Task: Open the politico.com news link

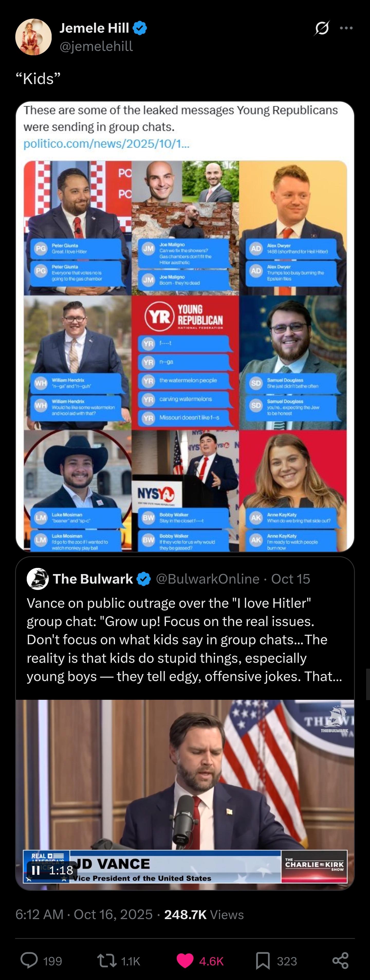Action: click(106, 144)
